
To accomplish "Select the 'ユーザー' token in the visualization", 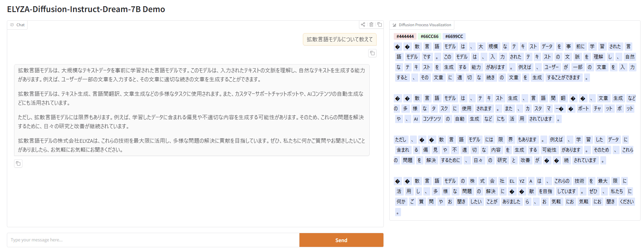I will click(551, 67).
